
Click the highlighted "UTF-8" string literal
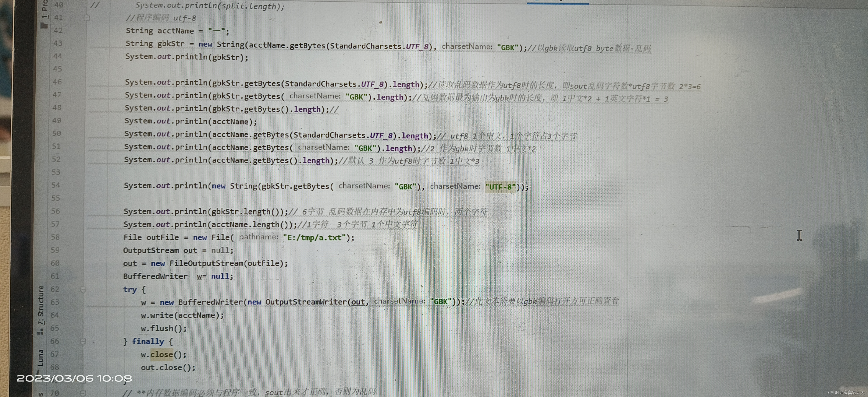500,187
